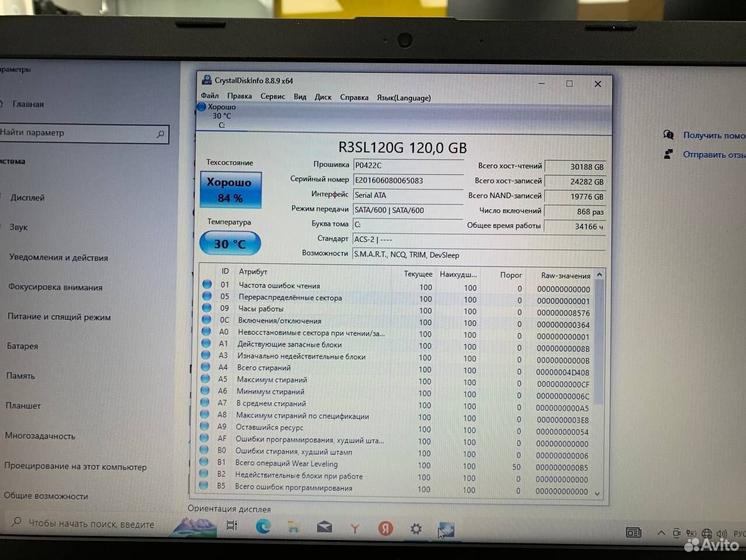Click status icon of attribute 01 row
746x560 pixels.
click(207, 285)
